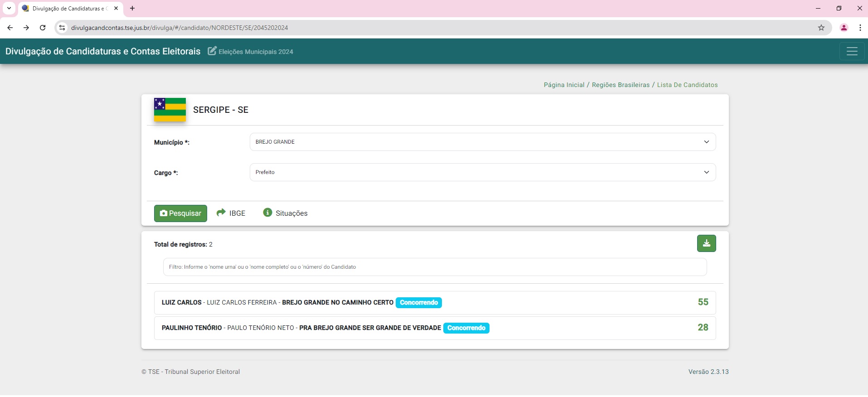Download candidate list with green download icon
Viewport: 868px width, 397px height.
click(706, 243)
